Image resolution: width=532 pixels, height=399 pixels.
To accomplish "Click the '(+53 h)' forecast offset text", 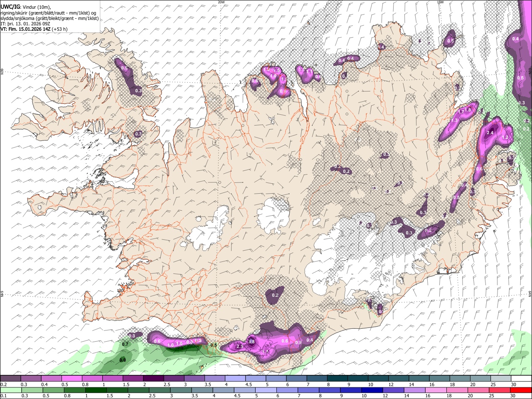I will (60, 29).
